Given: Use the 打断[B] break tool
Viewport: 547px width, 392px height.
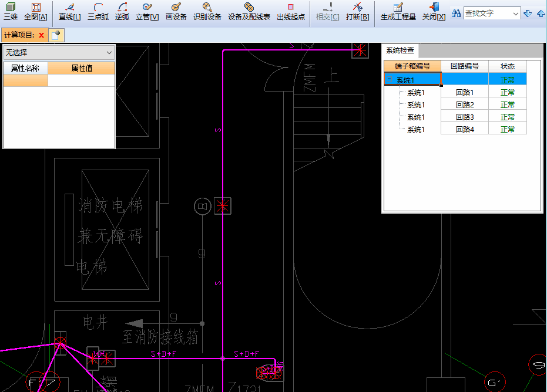Looking at the screenshot, I should point(357,11).
